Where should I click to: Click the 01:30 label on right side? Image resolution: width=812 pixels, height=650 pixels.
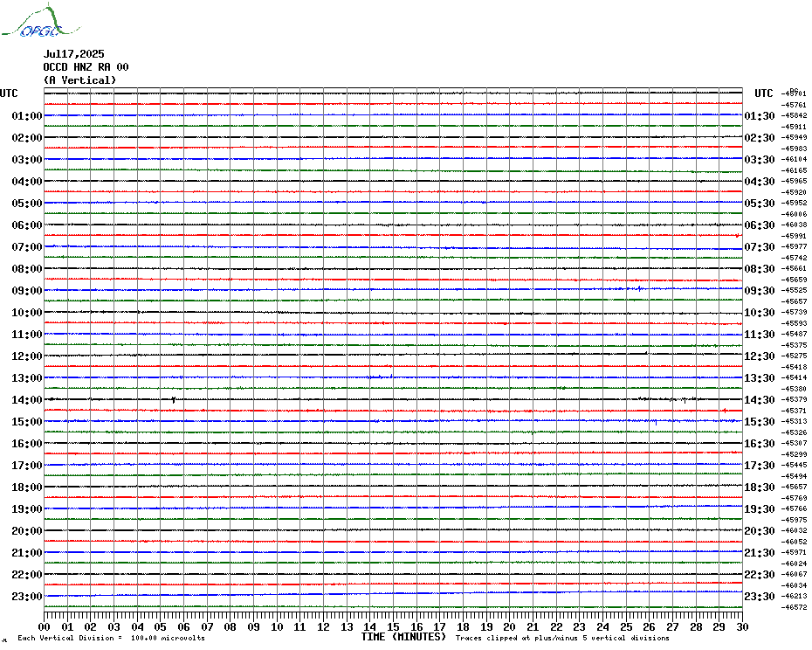[760, 115]
